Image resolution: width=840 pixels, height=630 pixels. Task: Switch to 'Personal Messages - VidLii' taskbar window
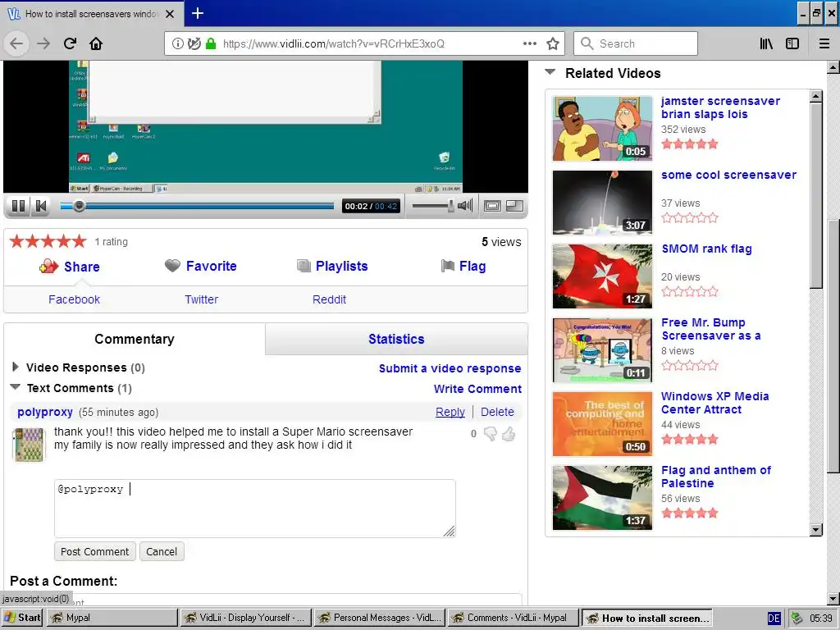tap(379, 618)
